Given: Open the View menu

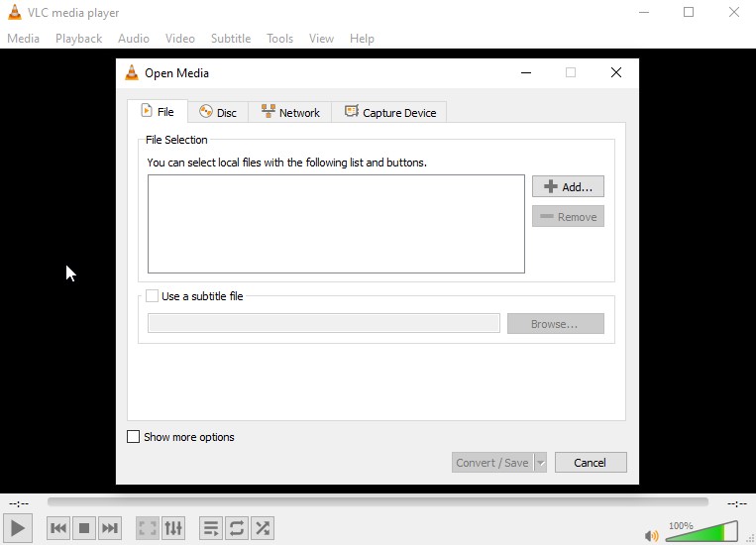Looking at the screenshot, I should (x=321, y=39).
